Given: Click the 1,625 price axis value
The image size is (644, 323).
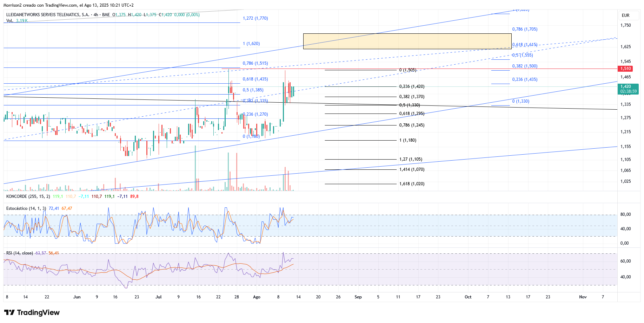Looking at the screenshot, I should (x=626, y=47).
